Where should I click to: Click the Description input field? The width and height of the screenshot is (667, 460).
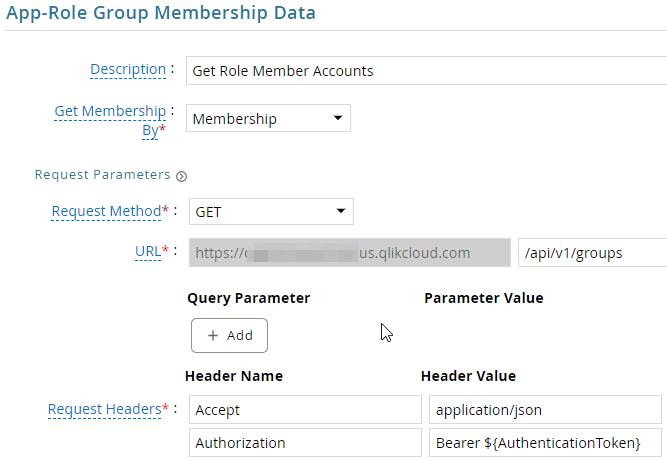(426, 71)
